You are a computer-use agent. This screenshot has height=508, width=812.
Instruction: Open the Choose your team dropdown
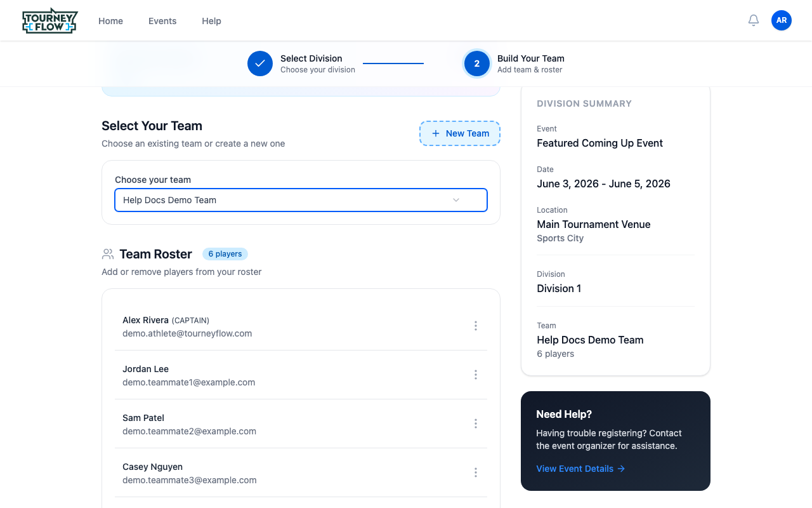(301, 200)
